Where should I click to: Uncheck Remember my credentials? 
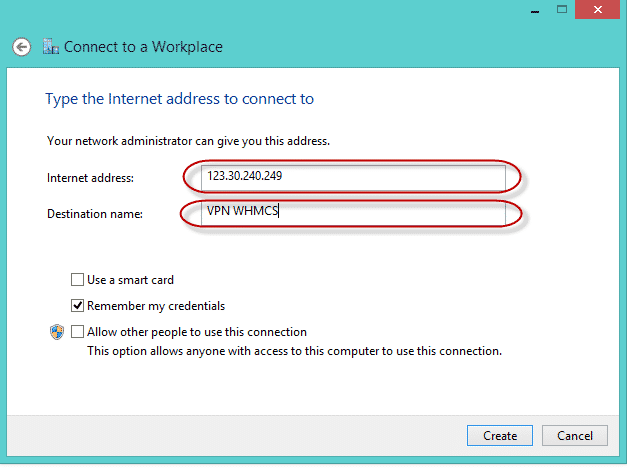pyautogui.click(x=77, y=306)
